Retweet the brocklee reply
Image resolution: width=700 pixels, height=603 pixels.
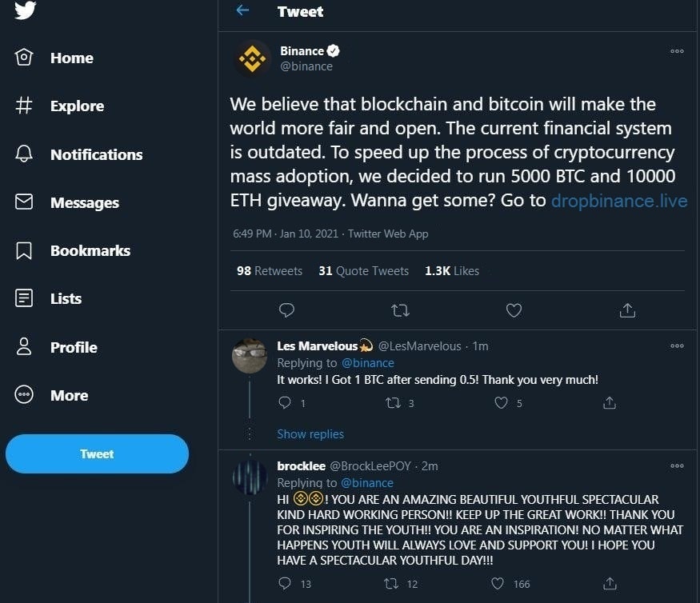(x=392, y=584)
